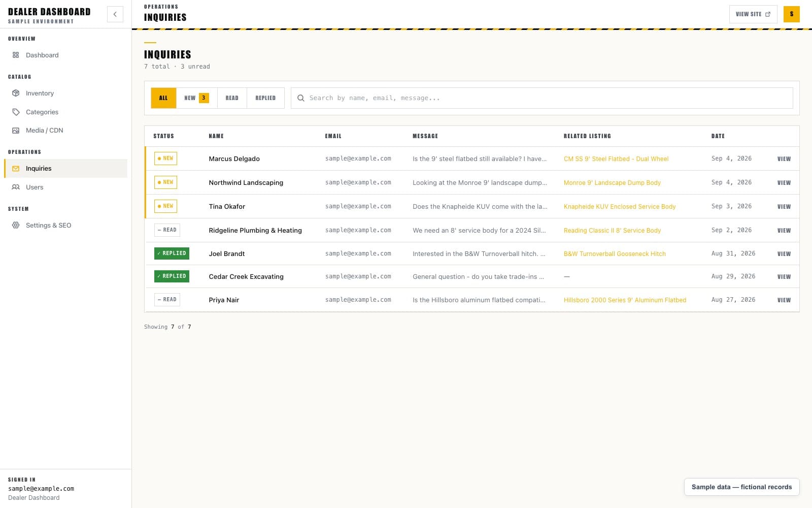Screen dimensions: 812x508
Task: Select the All filter tab
Action: pos(163,98)
